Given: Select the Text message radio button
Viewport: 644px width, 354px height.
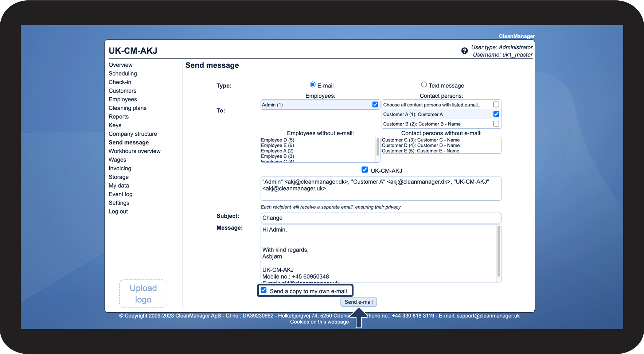Looking at the screenshot, I should pyautogui.click(x=424, y=85).
